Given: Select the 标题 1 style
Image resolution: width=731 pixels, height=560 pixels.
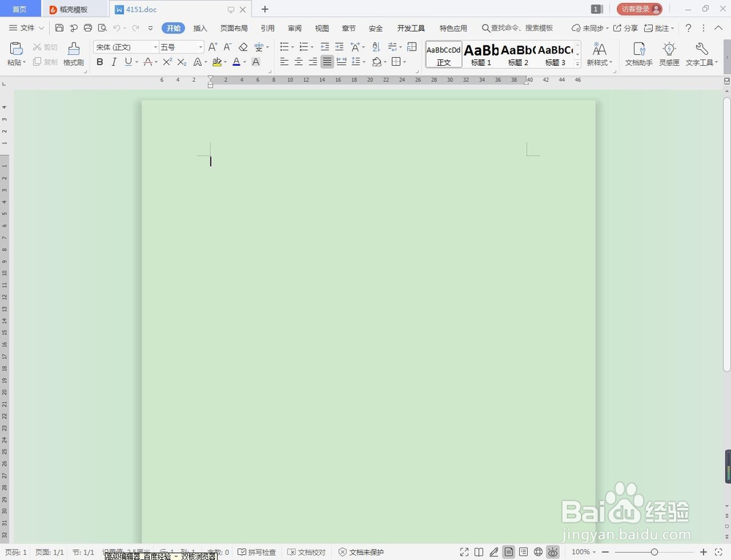Looking at the screenshot, I should click(480, 55).
